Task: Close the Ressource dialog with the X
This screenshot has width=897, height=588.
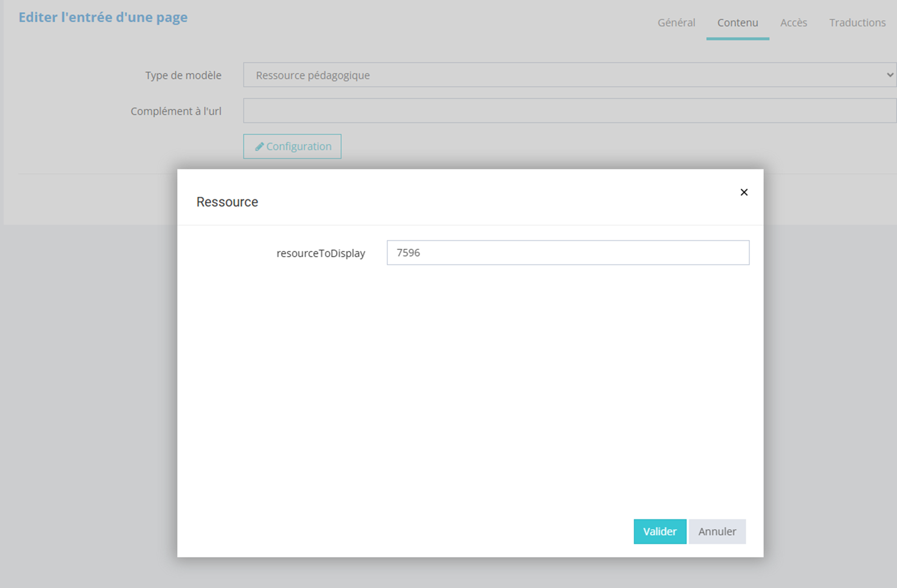Action: [744, 192]
